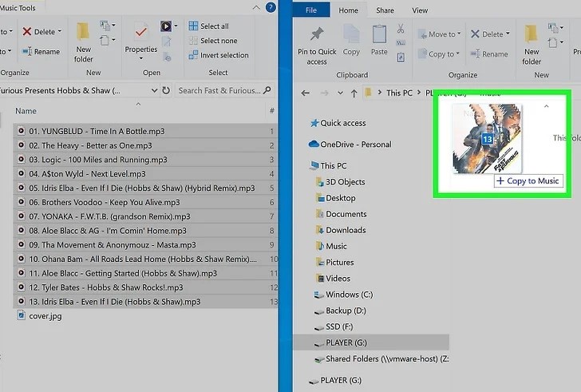
Task: Select 07. YONAKA - F.W.T.B. file
Action: coord(145,216)
